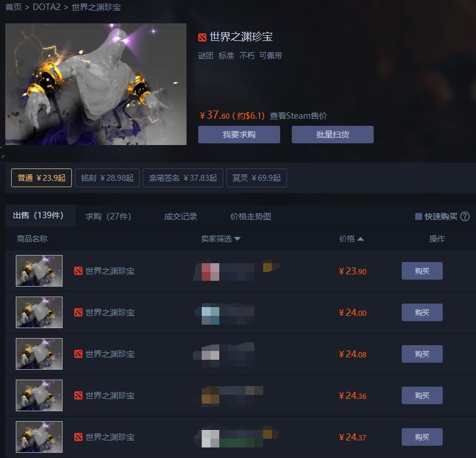Click the DOTA2 icon in the ¥24.36 listing

[x=78, y=395]
